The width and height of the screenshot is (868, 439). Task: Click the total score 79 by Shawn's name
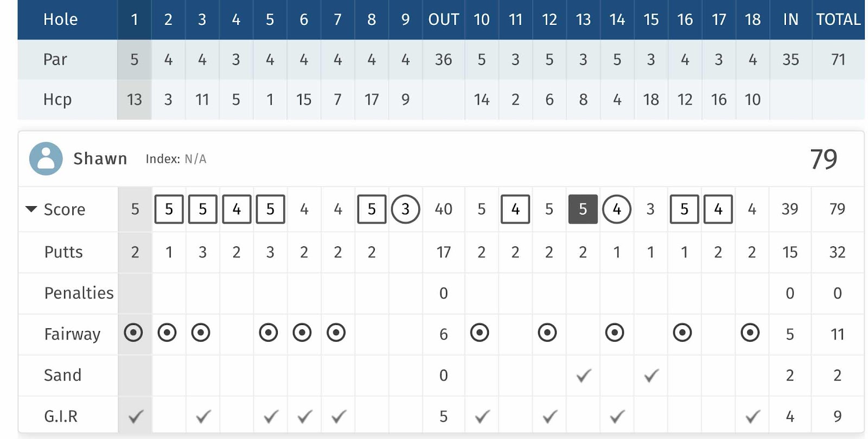click(x=824, y=159)
